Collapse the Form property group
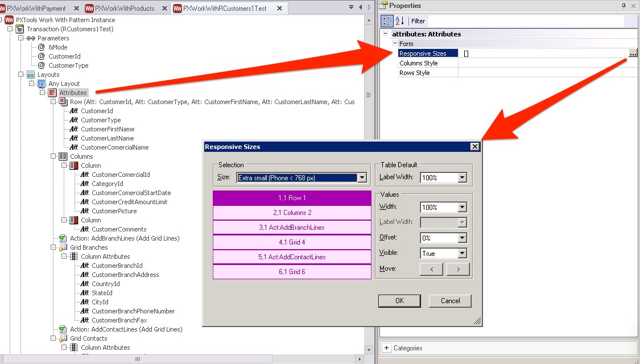Screen dimensions: 640x364 pyautogui.click(x=395, y=43)
